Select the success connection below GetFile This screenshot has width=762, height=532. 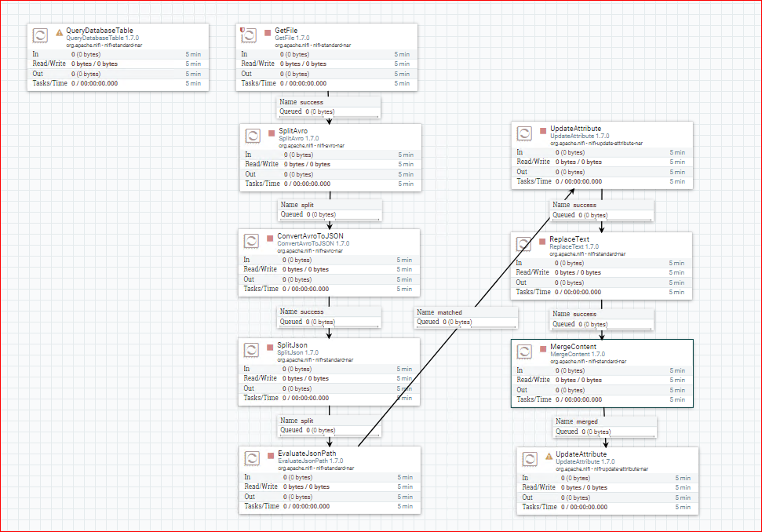coord(329,107)
